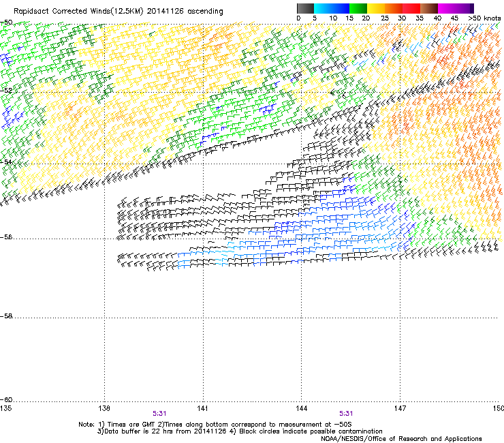
Task: Click the longitude label '144'
Action: pyautogui.click(x=301, y=408)
